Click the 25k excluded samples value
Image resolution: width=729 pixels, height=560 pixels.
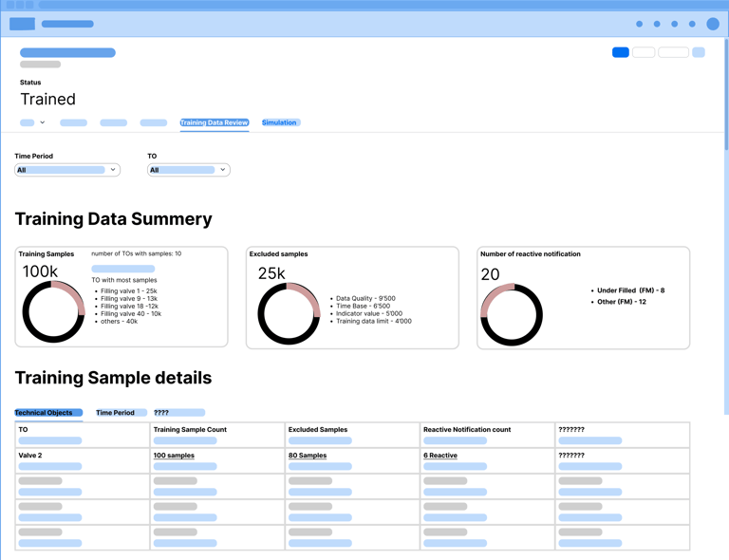pyautogui.click(x=271, y=273)
